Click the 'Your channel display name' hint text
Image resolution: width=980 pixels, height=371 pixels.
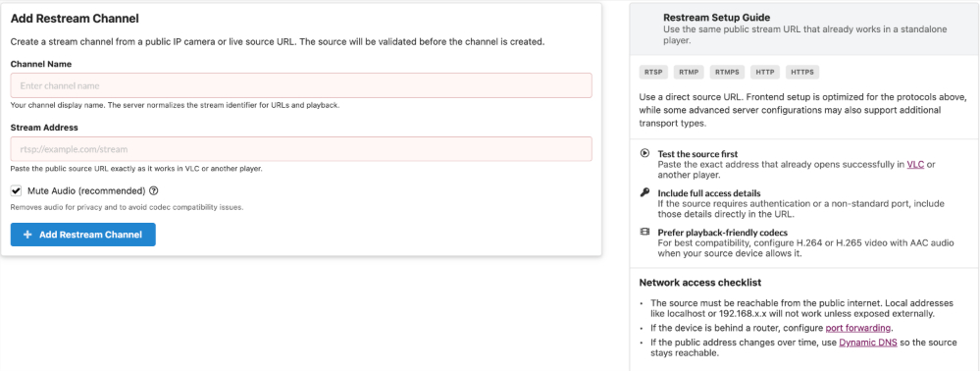click(x=175, y=105)
